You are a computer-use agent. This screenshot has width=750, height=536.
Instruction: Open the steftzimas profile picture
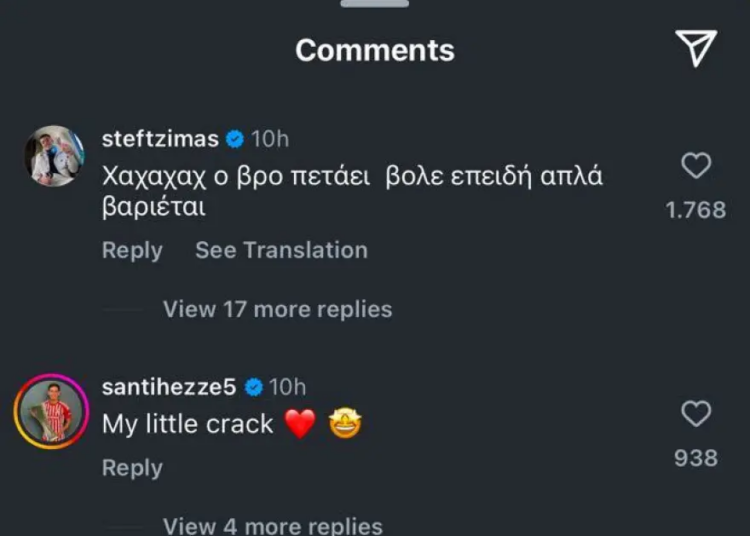[53, 156]
